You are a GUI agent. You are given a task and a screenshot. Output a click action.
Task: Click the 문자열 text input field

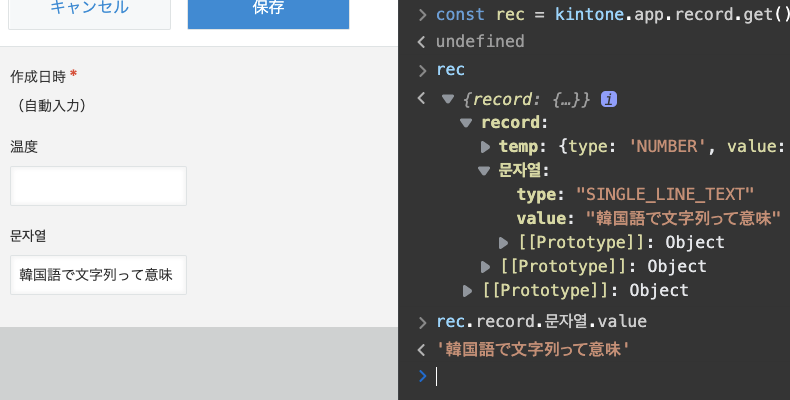coord(98,275)
